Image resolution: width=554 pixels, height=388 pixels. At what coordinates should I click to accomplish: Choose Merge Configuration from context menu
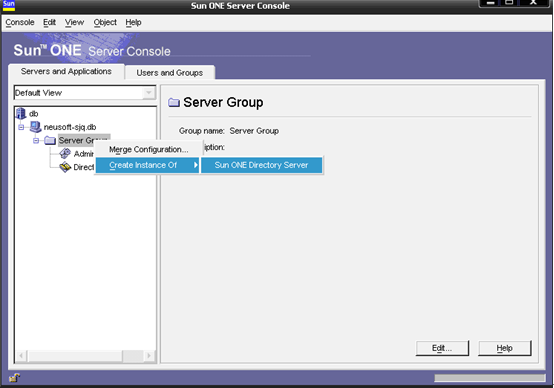(148, 149)
